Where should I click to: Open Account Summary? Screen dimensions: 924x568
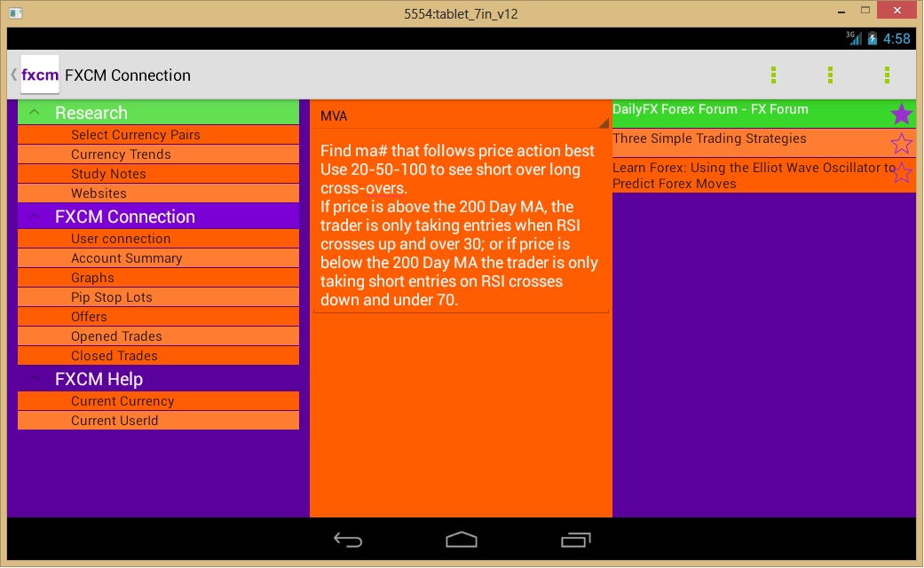tap(158, 258)
